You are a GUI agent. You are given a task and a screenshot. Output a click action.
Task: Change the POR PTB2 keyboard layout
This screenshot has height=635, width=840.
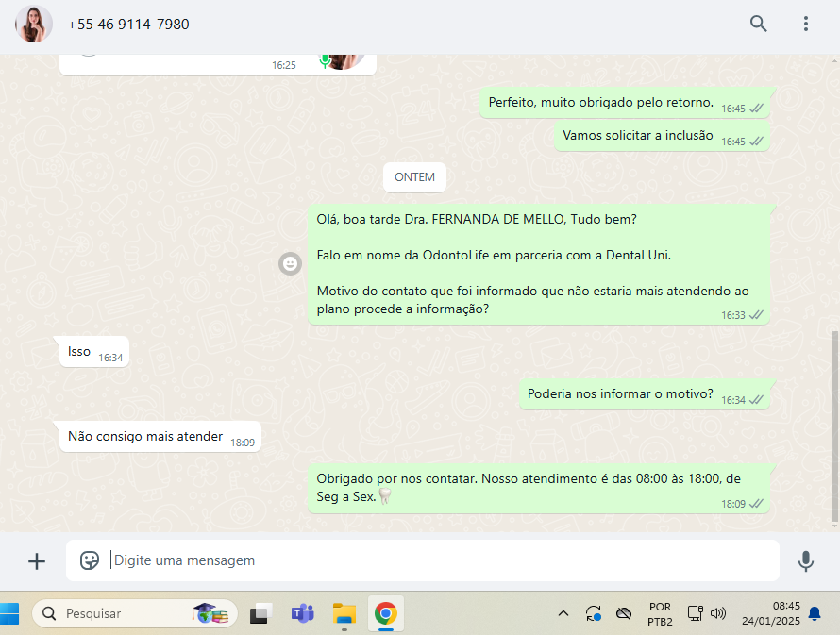660,614
